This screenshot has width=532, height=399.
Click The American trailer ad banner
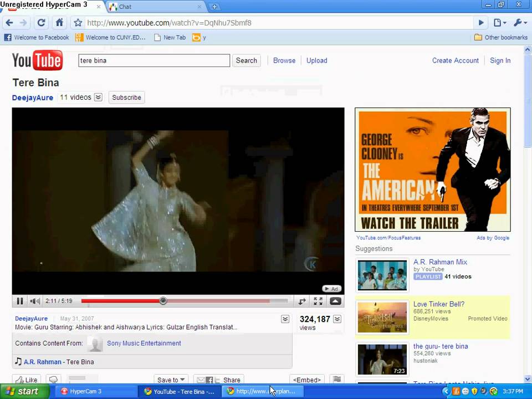433,170
